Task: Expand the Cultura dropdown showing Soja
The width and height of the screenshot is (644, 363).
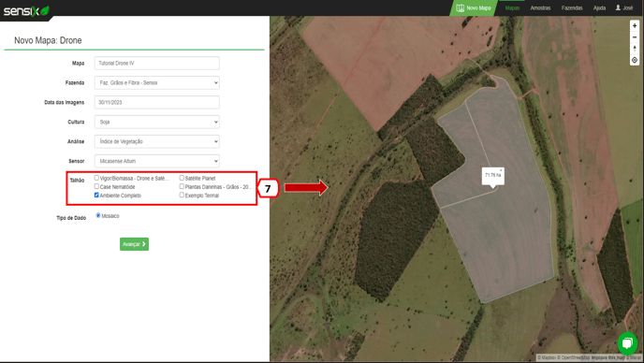Action: 157,122
